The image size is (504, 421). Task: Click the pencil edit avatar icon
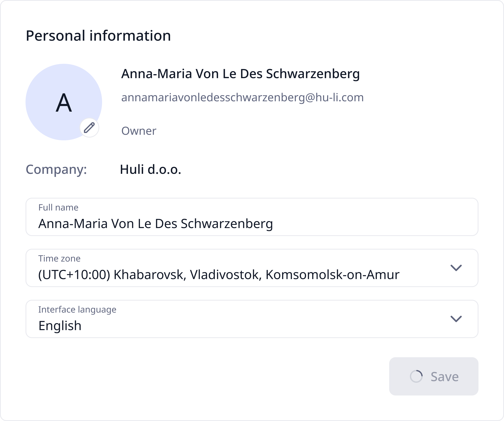(x=89, y=128)
